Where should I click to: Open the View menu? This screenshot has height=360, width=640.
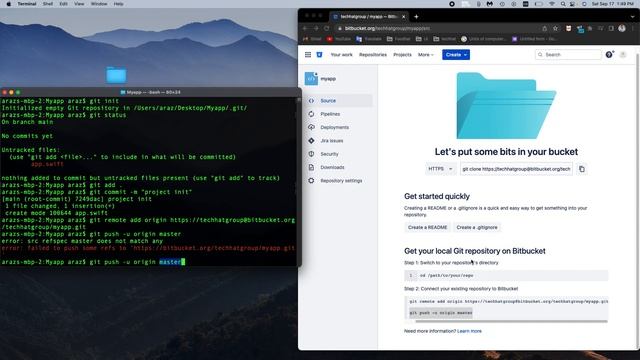tap(79, 4)
